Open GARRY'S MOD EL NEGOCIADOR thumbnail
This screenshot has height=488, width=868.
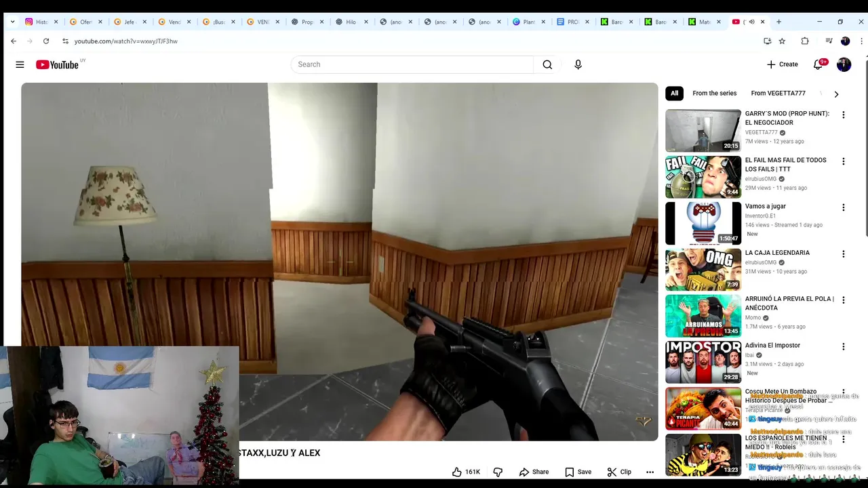[x=703, y=131]
